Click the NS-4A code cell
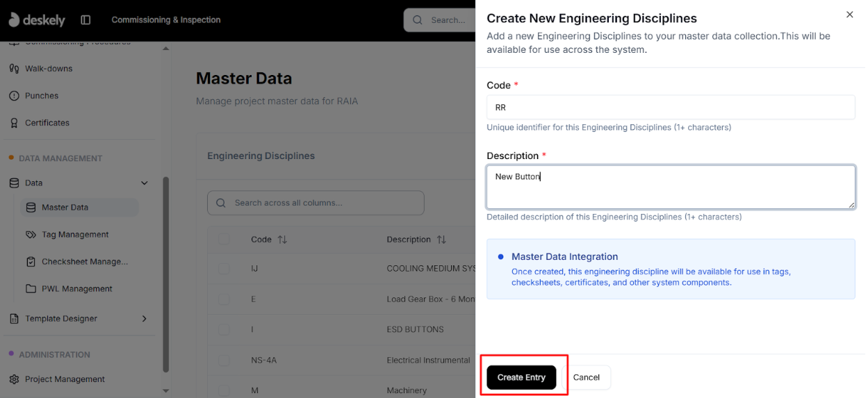Image resolution: width=868 pixels, height=398 pixels. 263,360
